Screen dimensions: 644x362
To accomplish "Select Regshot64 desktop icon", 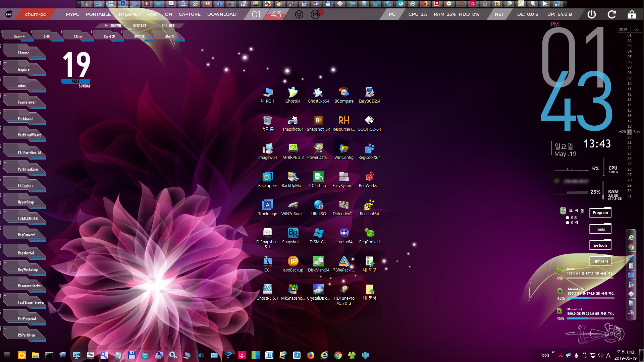I will [x=369, y=208].
